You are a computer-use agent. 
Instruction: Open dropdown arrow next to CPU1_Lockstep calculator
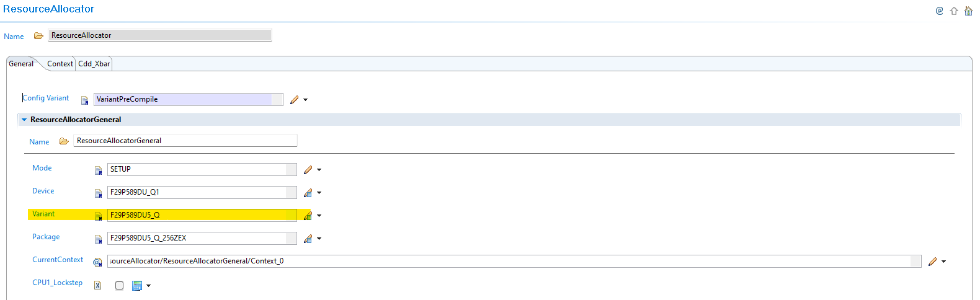tap(149, 286)
